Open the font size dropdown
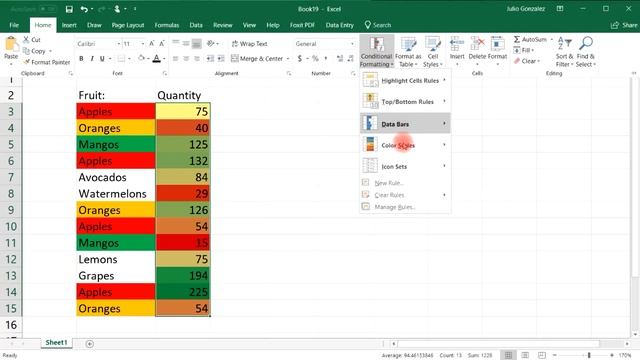Image resolution: width=640 pixels, height=360 pixels. point(142,44)
